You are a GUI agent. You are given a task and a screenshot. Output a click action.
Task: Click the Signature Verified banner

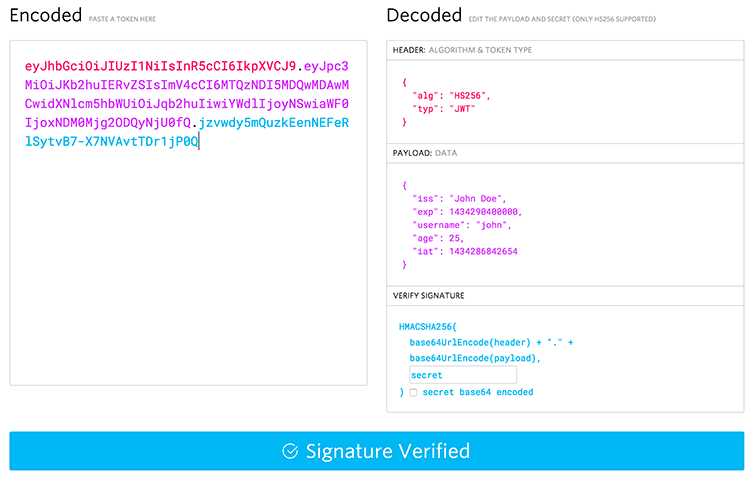(x=376, y=451)
